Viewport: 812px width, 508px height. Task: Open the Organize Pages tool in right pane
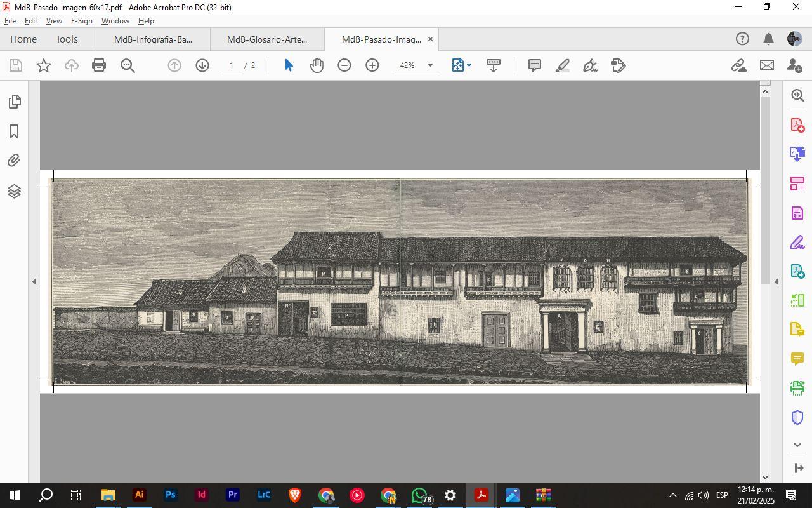[797, 184]
